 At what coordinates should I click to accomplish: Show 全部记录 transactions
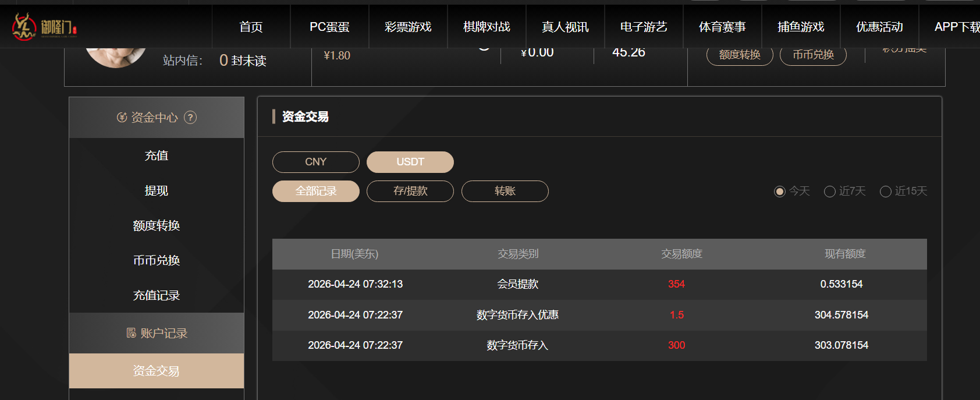coord(316,191)
